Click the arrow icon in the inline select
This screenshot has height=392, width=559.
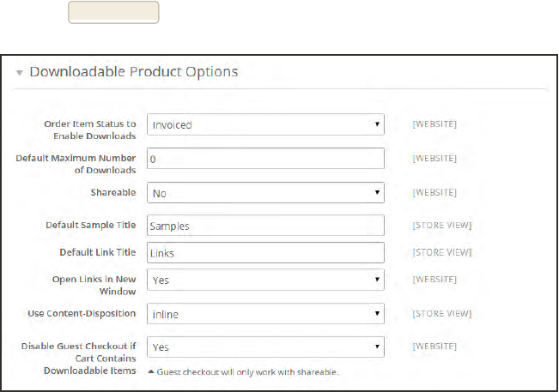click(x=377, y=314)
